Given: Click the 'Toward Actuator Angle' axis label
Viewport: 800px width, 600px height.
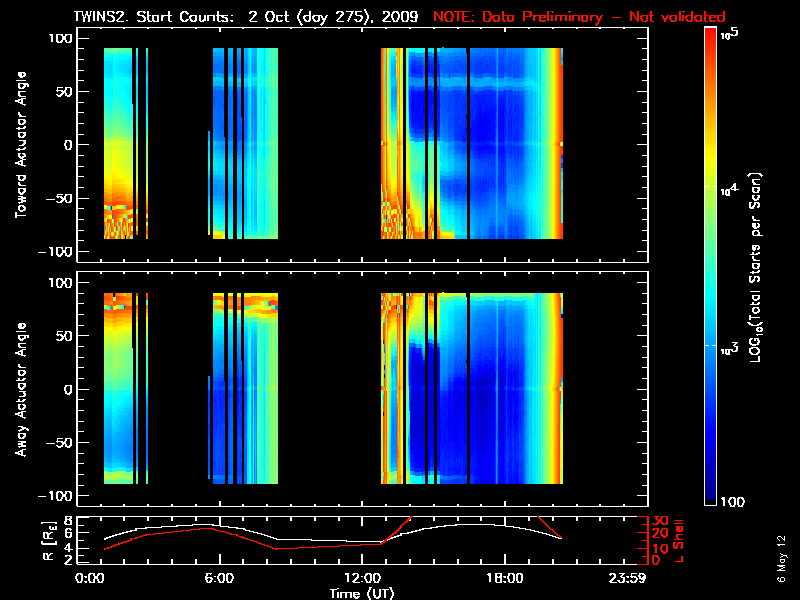Looking at the screenshot, I should click(x=20, y=145).
